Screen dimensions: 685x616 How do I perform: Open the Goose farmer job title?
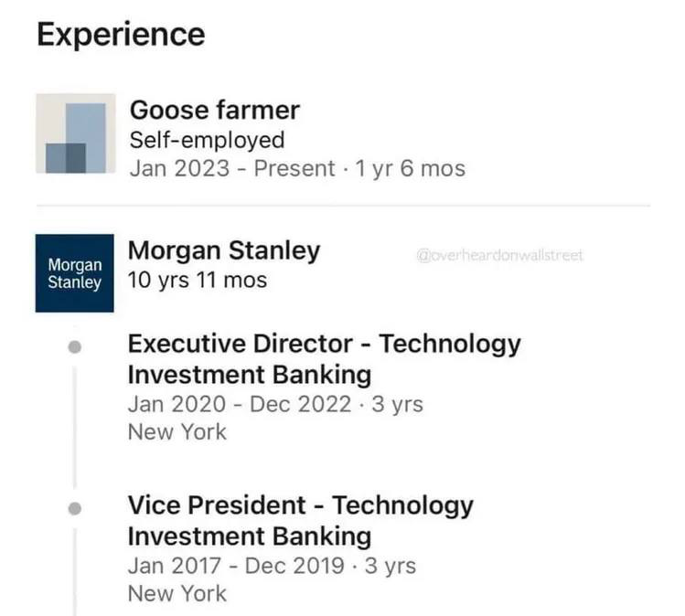[x=214, y=111]
